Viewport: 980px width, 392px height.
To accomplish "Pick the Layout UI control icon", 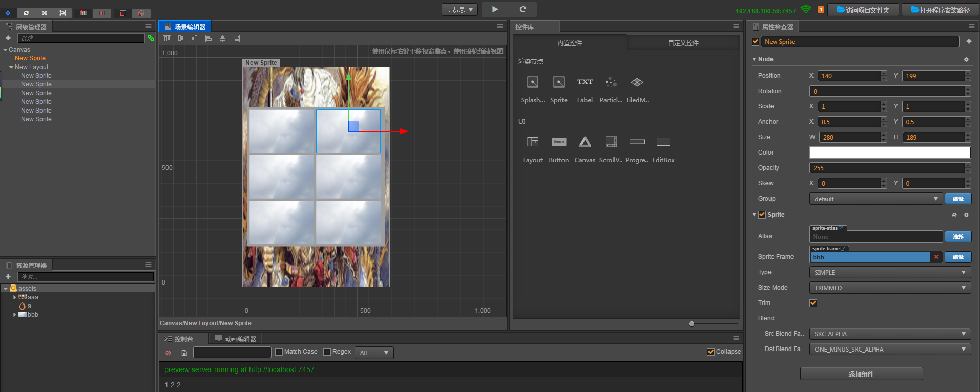I will click(x=533, y=142).
